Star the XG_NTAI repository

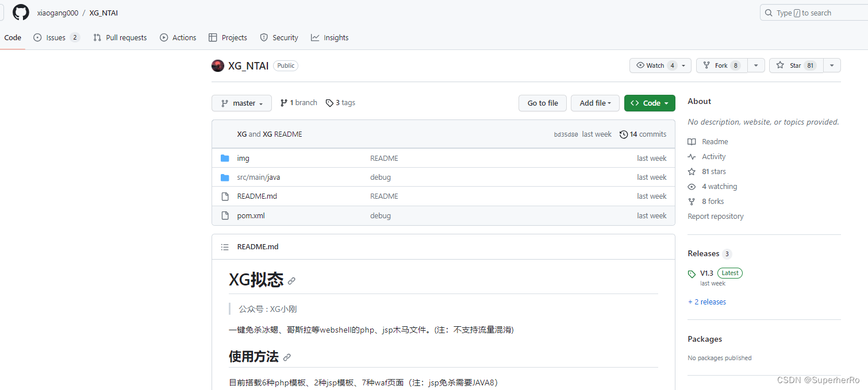click(796, 65)
